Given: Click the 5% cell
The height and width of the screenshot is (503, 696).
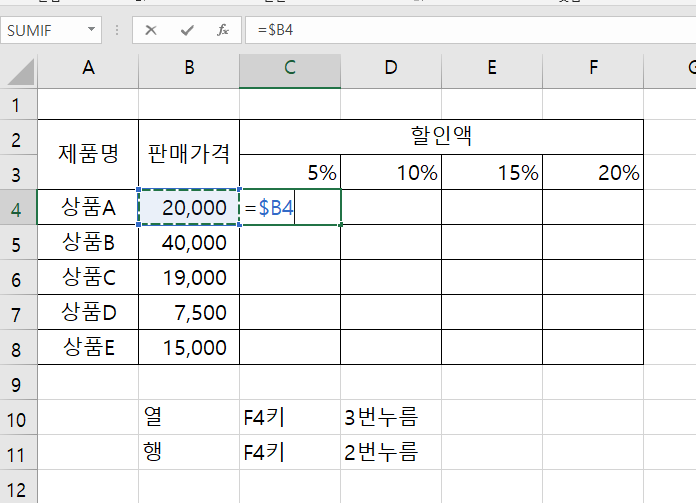Looking at the screenshot, I should 290,172.
